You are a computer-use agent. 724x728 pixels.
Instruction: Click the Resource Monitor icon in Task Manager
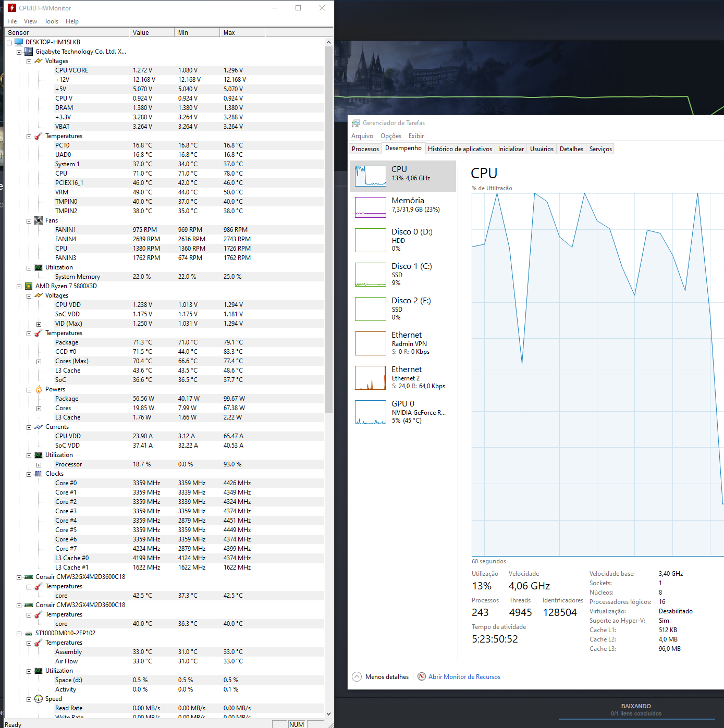pos(422,677)
